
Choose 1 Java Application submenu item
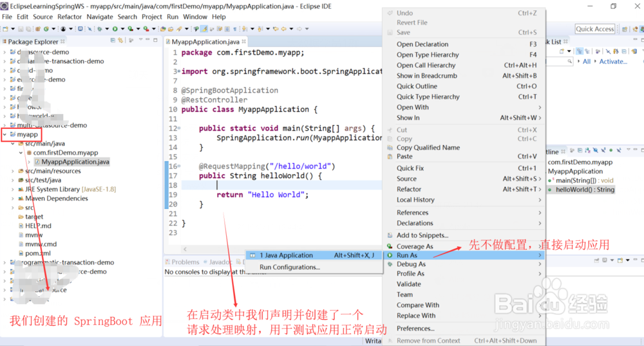pyautogui.click(x=314, y=255)
